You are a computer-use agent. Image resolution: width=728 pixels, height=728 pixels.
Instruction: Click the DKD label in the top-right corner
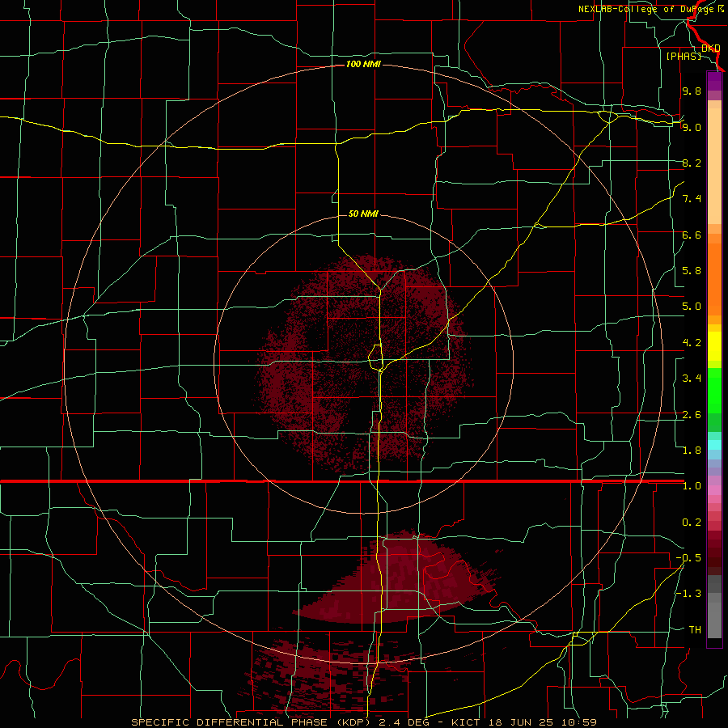(711, 49)
